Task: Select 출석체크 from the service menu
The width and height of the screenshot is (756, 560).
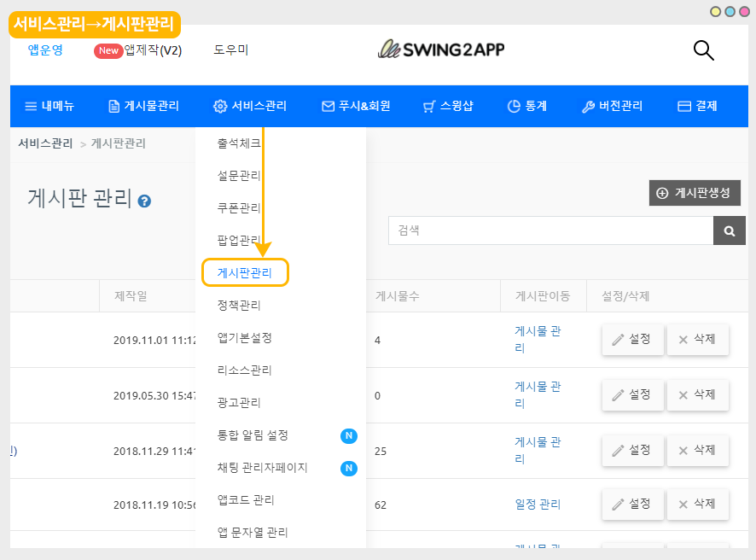Action: pyautogui.click(x=239, y=143)
